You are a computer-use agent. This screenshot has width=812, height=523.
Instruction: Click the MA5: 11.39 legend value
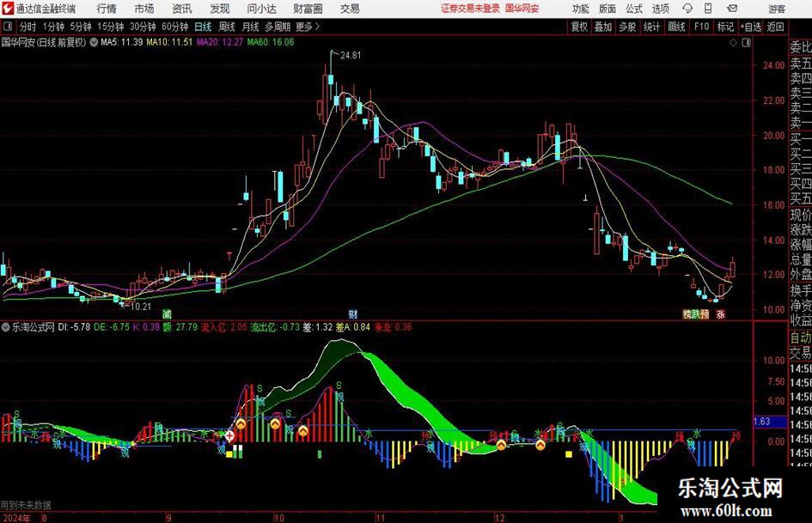[x=122, y=42]
